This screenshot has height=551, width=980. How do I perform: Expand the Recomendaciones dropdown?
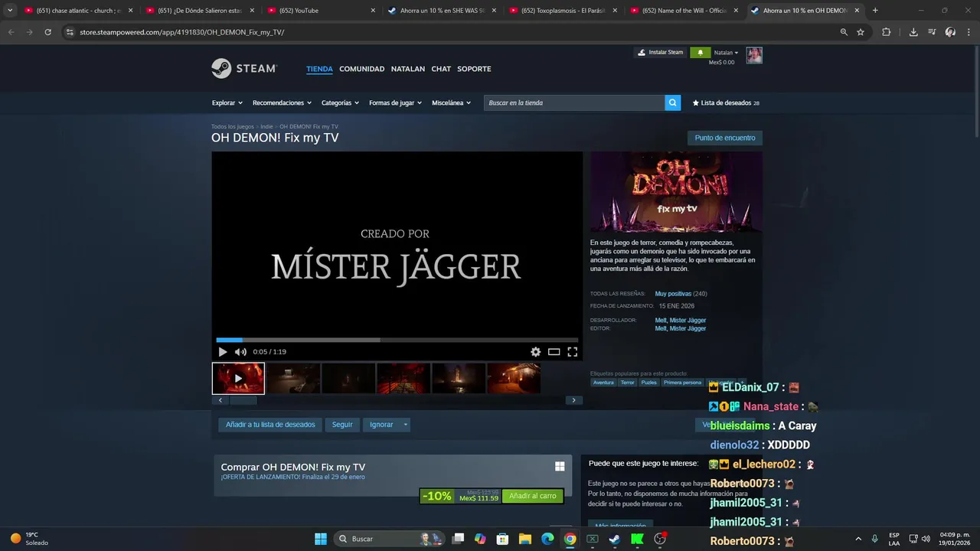pos(282,103)
